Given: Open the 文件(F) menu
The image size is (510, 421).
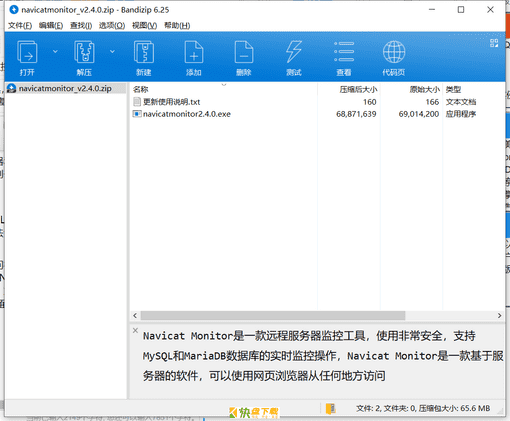Looking at the screenshot, I should [x=20, y=26].
